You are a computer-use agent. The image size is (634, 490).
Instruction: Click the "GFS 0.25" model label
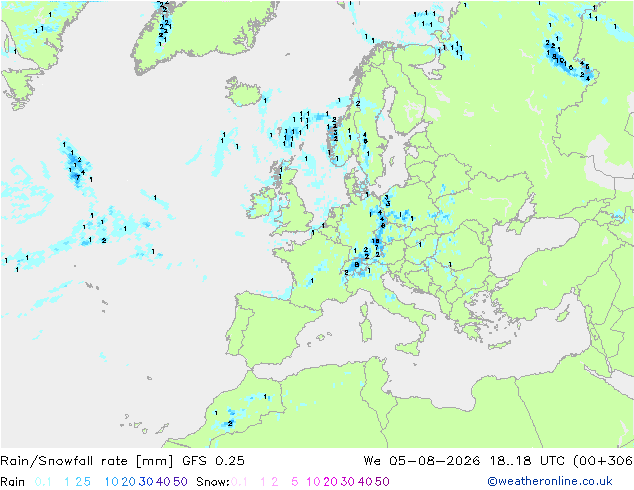[213, 461]
